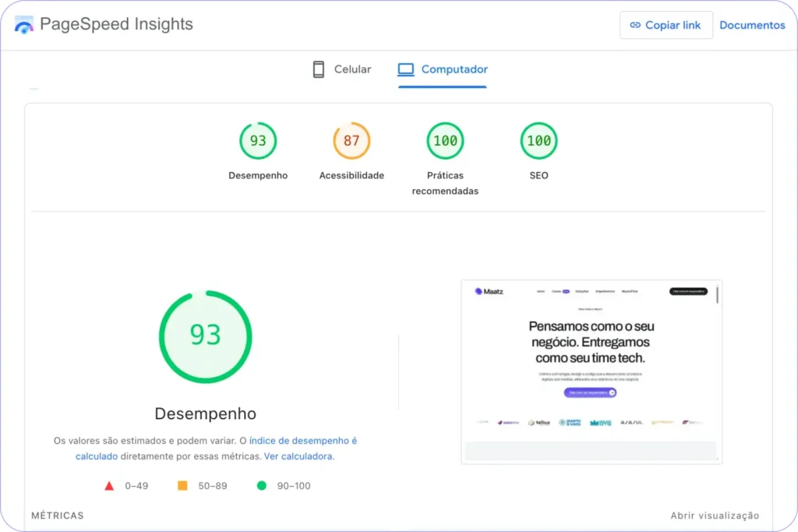The image size is (798, 532).
Task: Open Abrir visualização
Action: point(715,515)
